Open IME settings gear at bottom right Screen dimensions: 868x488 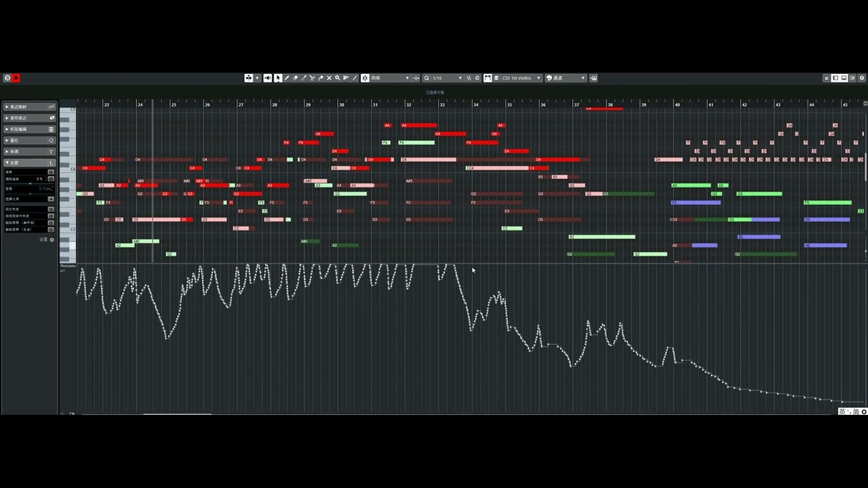(x=864, y=411)
